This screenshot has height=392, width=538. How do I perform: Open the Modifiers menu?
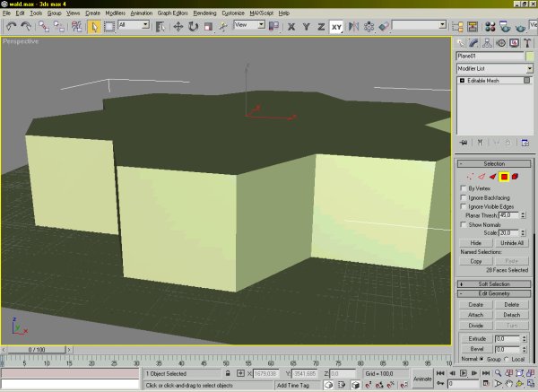tap(114, 14)
